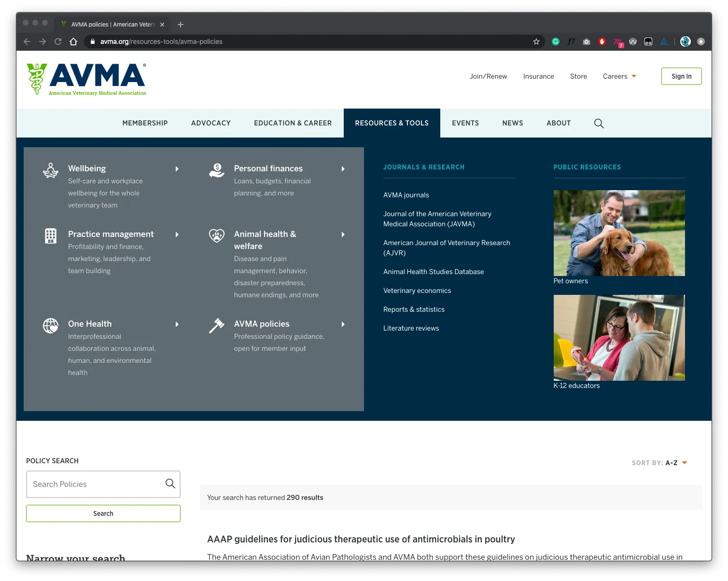Click the green-outlined Search button
Viewport: 728px width, 581px height.
103,513
